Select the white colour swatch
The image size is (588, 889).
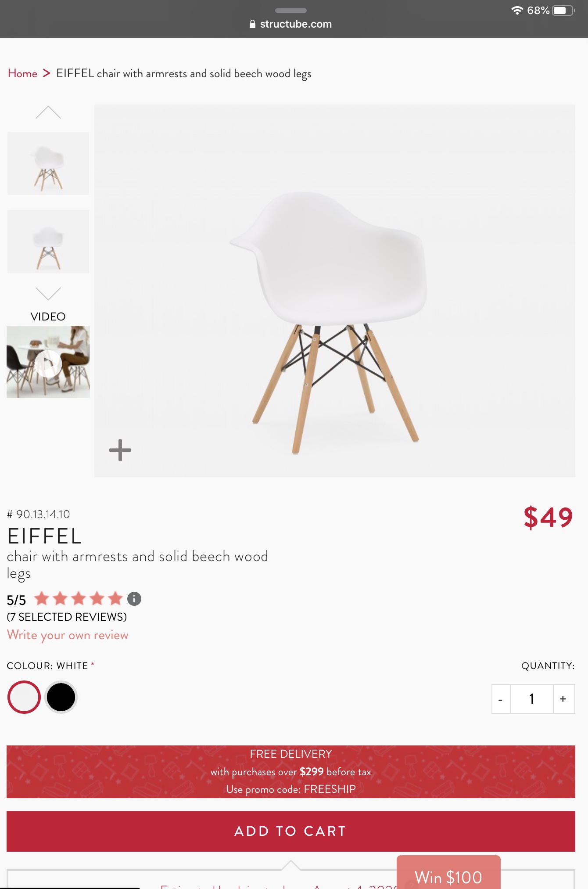(x=24, y=697)
